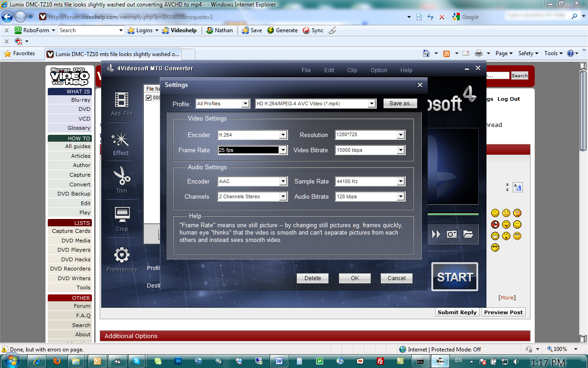Screen dimensions: 588x368
Task: Open the Help menu in MTS Converter
Action: click(407, 70)
